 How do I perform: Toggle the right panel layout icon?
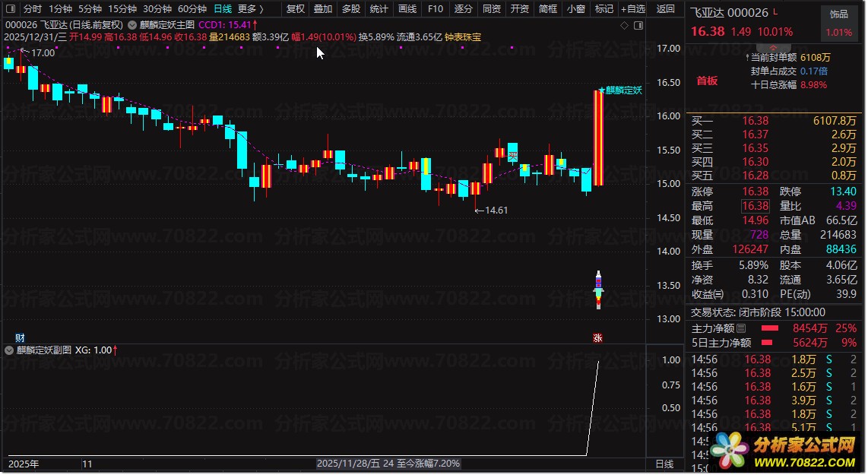[x=638, y=26]
